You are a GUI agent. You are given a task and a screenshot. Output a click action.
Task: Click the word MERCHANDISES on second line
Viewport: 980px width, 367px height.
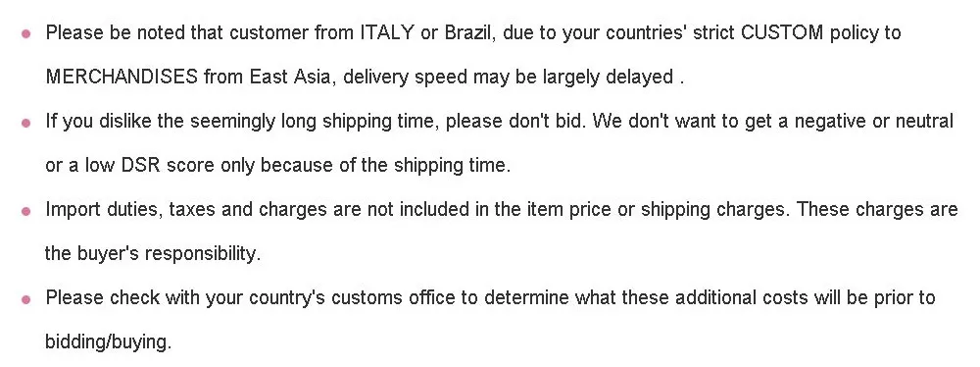point(122,78)
